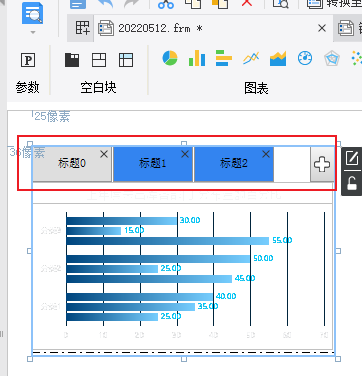Add a new tab with plus button
362x376 pixels.
322,164
